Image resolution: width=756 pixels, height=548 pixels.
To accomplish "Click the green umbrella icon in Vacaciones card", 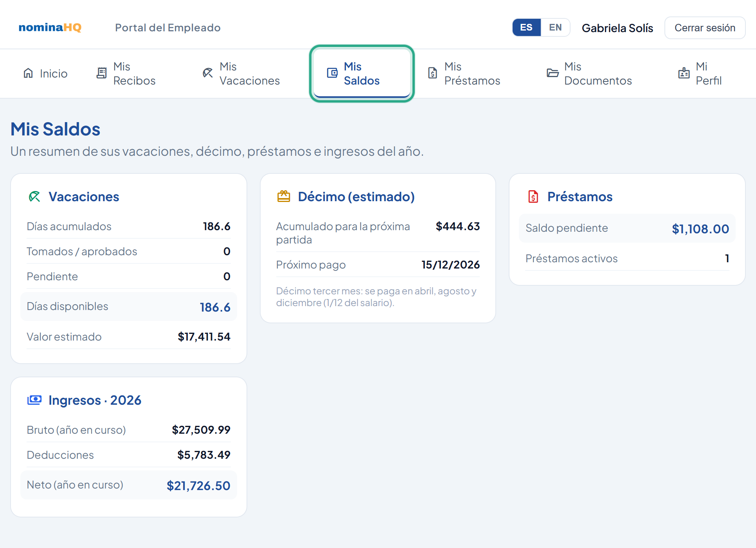I will pyautogui.click(x=34, y=196).
